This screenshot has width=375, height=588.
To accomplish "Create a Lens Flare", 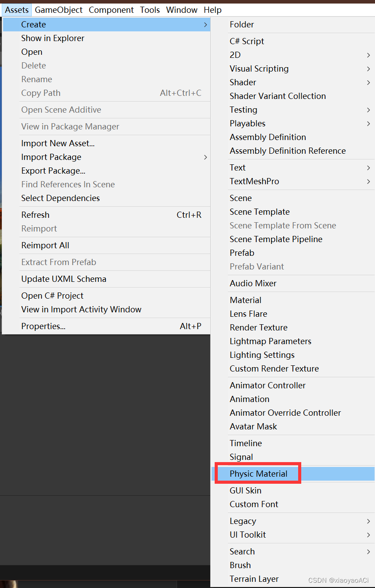I will pyautogui.click(x=293, y=314).
